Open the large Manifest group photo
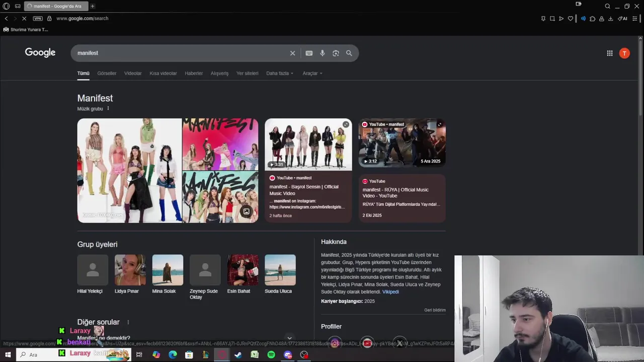Image resolution: width=644 pixels, height=362 pixels. pos(129,170)
